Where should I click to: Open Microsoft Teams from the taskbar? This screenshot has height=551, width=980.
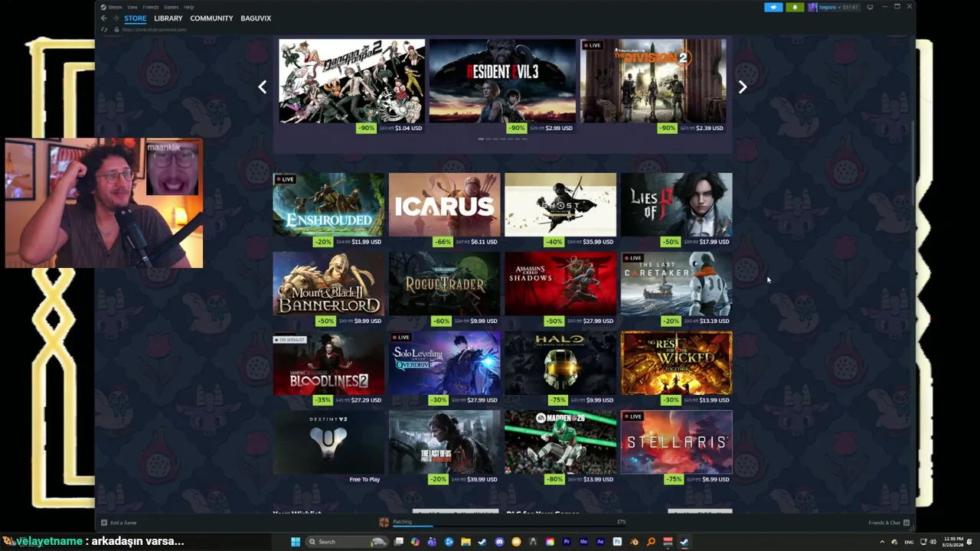[432, 542]
